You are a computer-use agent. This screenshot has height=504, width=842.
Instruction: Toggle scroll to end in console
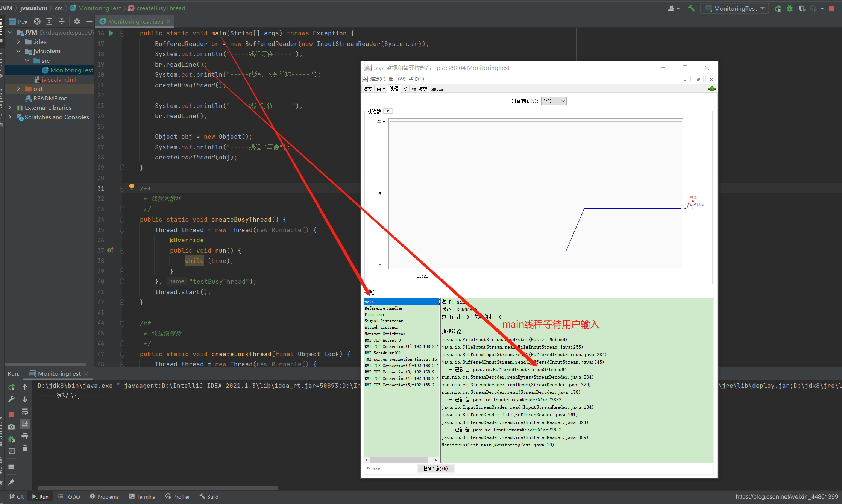25,424
